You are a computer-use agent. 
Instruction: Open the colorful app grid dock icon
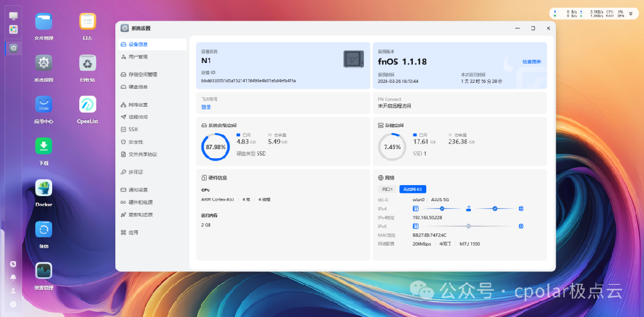[14, 30]
